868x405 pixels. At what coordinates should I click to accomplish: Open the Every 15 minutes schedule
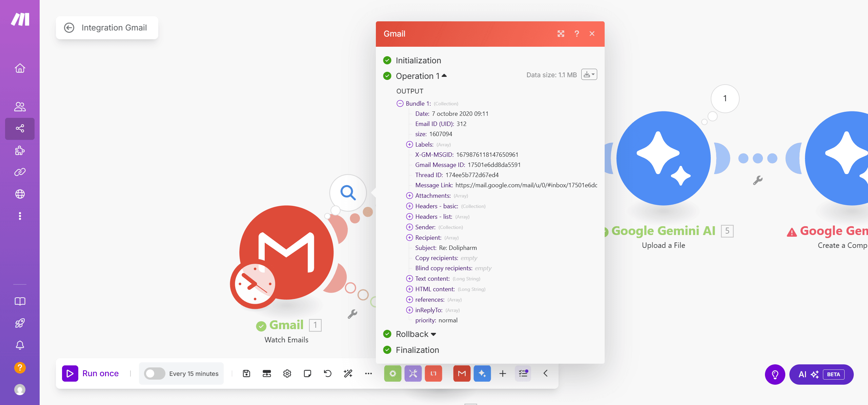tap(194, 374)
